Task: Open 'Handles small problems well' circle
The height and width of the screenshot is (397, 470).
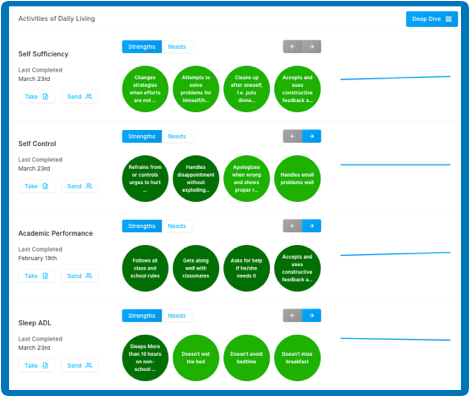Action: [x=297, y=179]
